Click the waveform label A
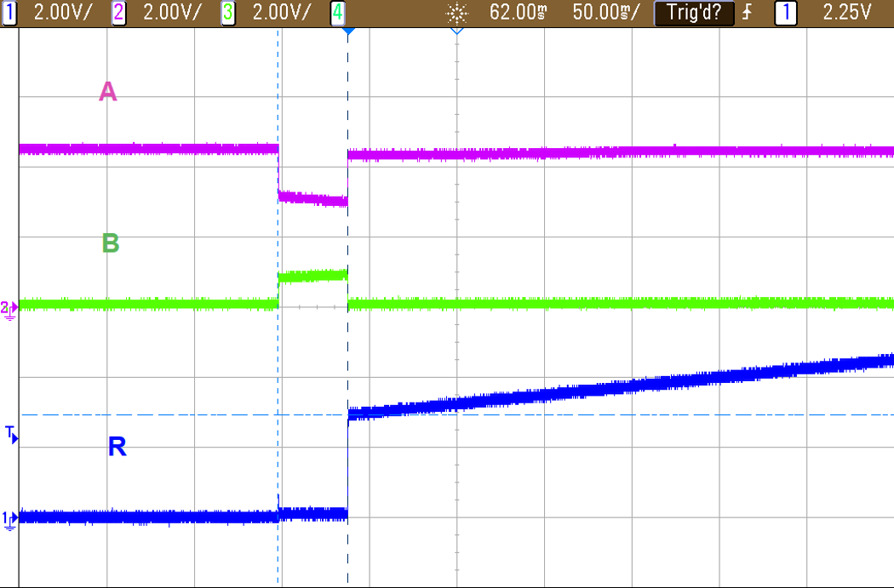This screenshot has height=588, width=894. (x=106, y=93)
